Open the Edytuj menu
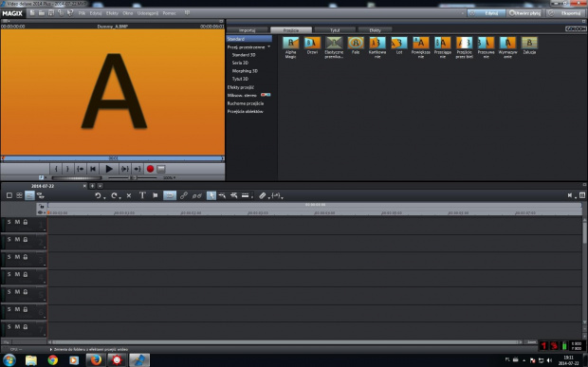588x367 pixels. tap(96, 13)
